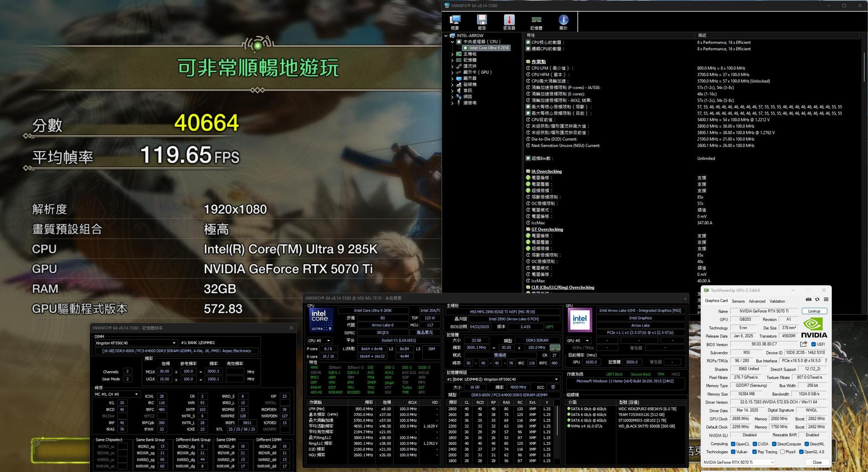The height and width of the screenshot is (472, 868).
Task: Click the Intel graphics logo in system summary
Action: 580,320
